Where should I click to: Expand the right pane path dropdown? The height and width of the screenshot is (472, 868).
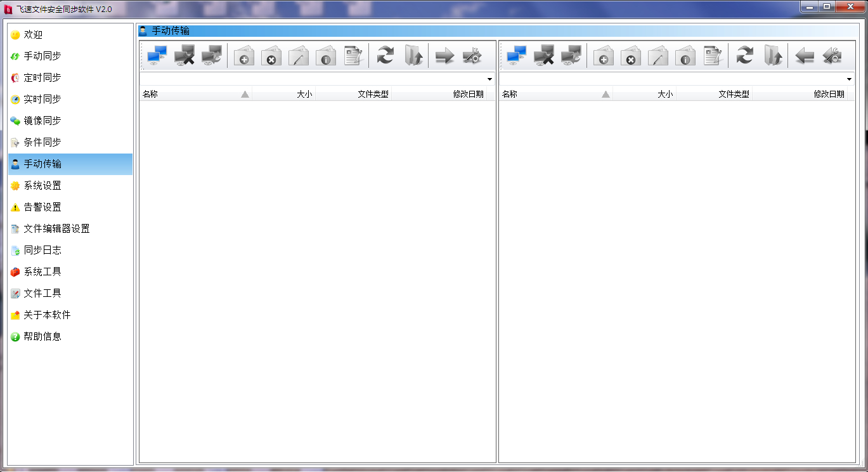pos(849,79)
